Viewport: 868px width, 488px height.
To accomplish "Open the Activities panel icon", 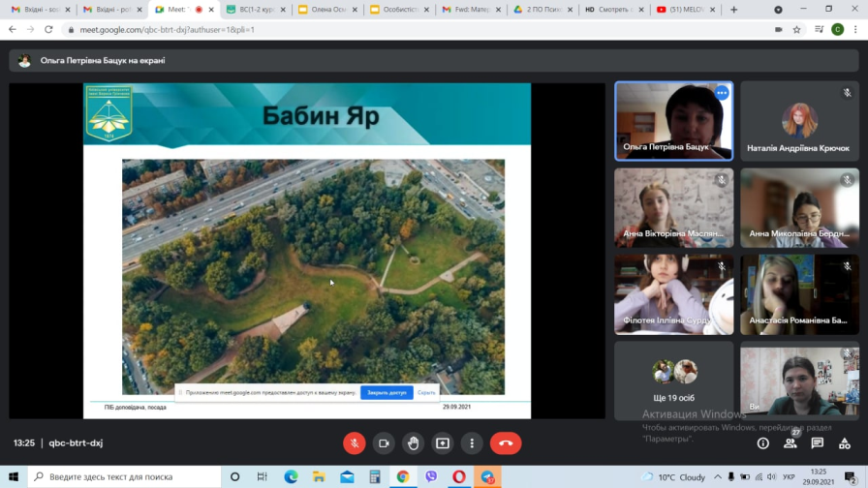I will (x=845, y=443).
